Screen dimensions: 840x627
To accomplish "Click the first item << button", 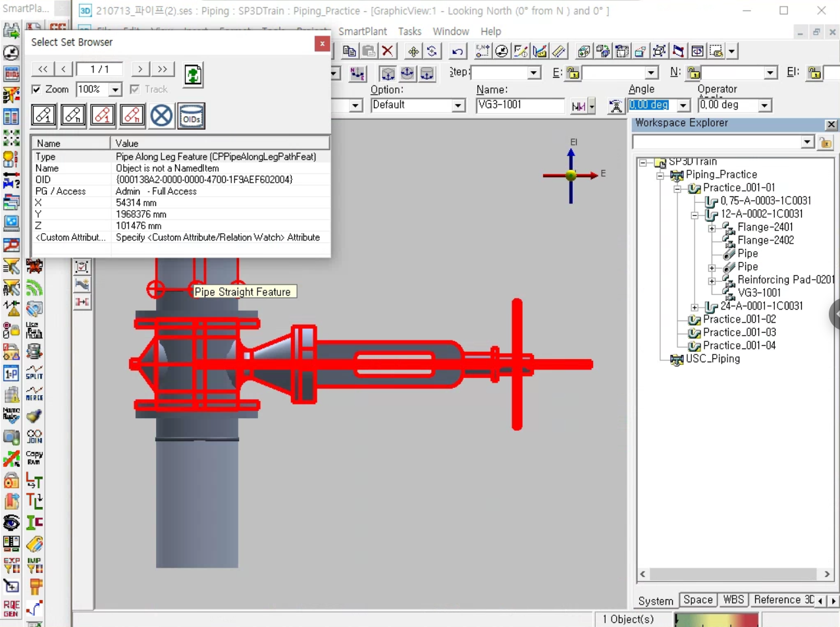I will click(42, 69).
